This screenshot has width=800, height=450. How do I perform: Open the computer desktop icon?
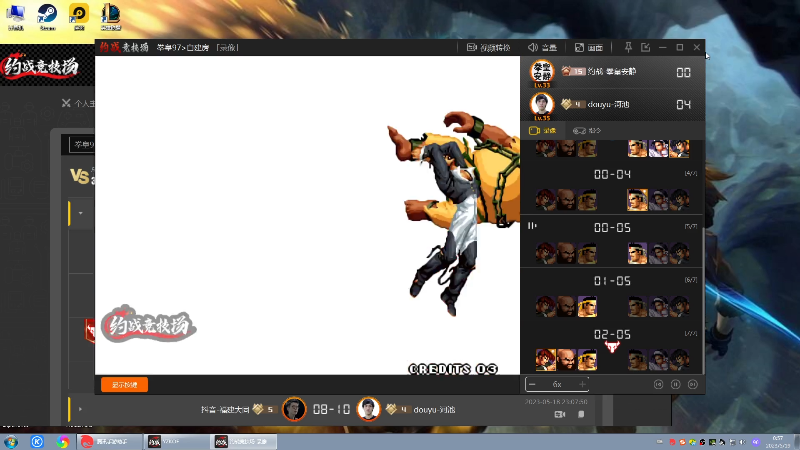16,17
